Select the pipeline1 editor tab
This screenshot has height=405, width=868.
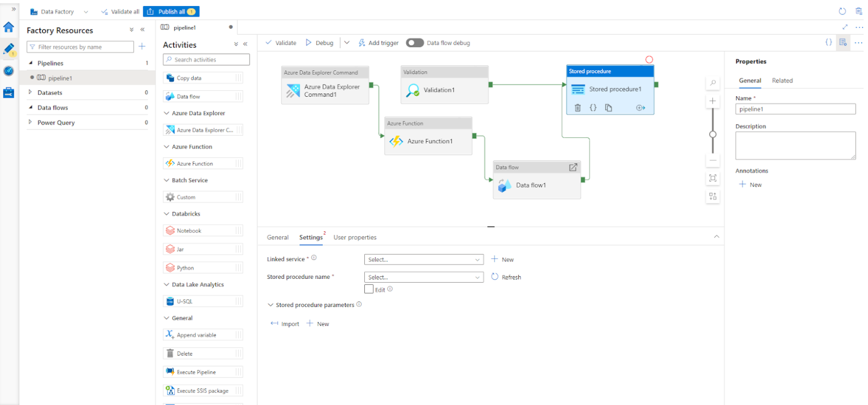197,27
